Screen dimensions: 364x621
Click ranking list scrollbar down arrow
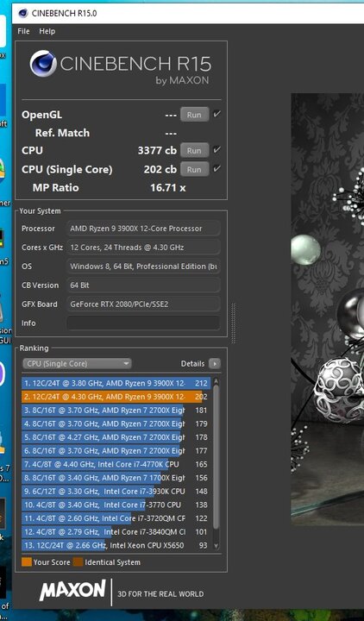[216, 546]
